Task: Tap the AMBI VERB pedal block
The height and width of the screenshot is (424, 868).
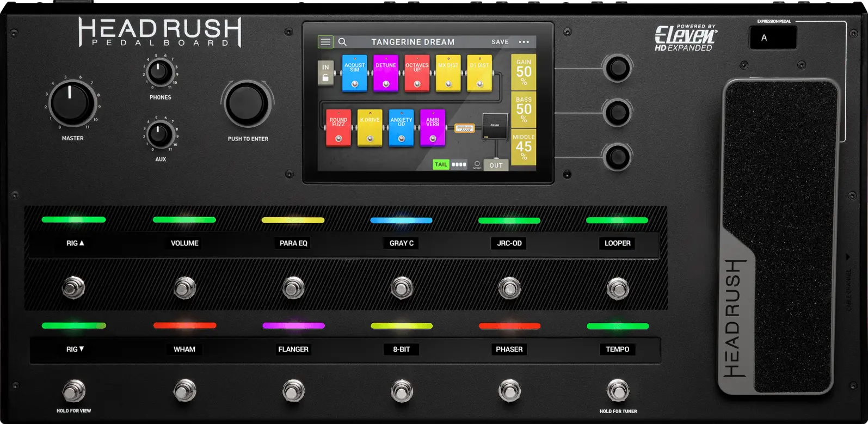Action: 433,128
